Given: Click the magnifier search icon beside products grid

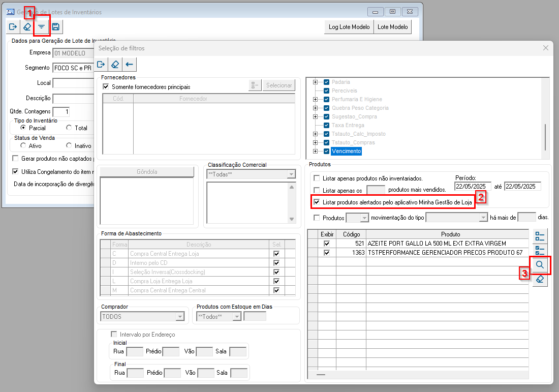Looking at the screenshot, I should 540,265.
